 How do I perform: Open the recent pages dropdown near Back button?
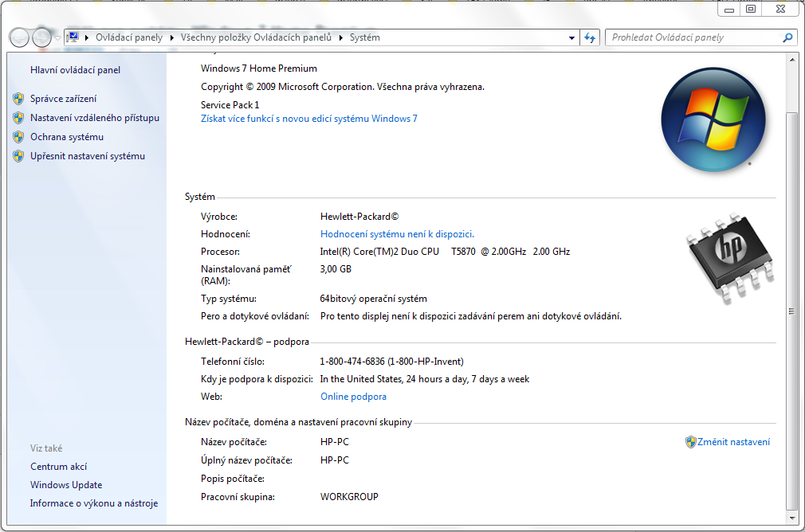[58, 37]
